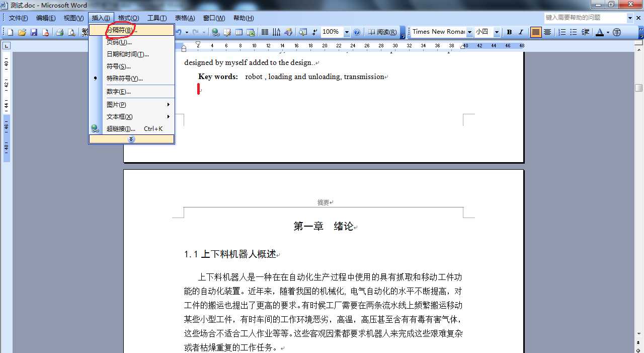Expand the 图片 submenu

click(x=132, y=104)
